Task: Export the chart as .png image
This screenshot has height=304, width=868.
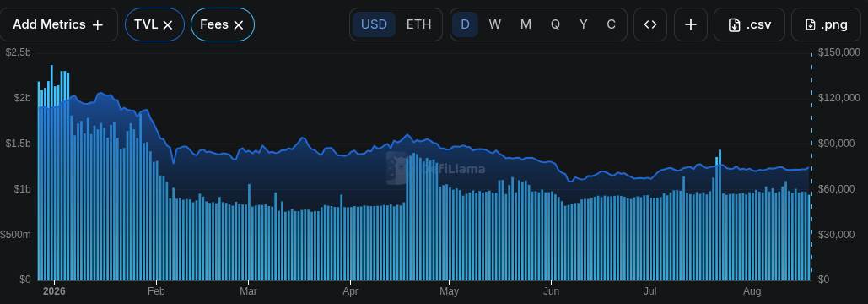Action: pyautogui.click(x=826, y=24)
